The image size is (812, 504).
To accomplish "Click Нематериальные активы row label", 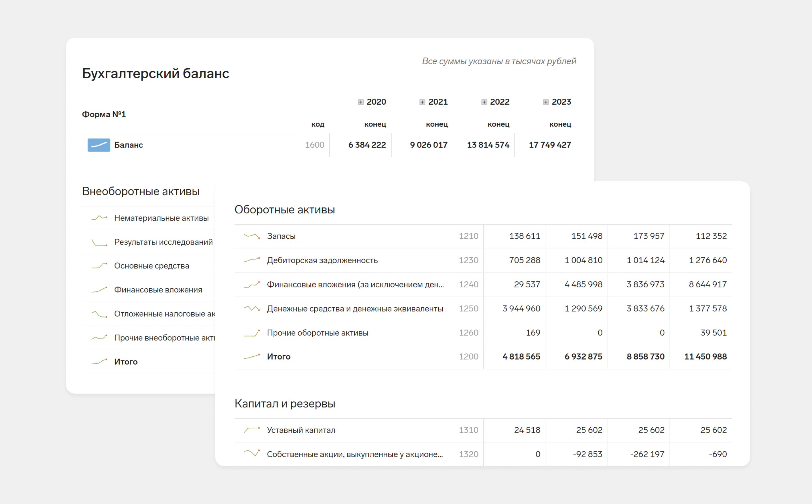I will 161,218.
